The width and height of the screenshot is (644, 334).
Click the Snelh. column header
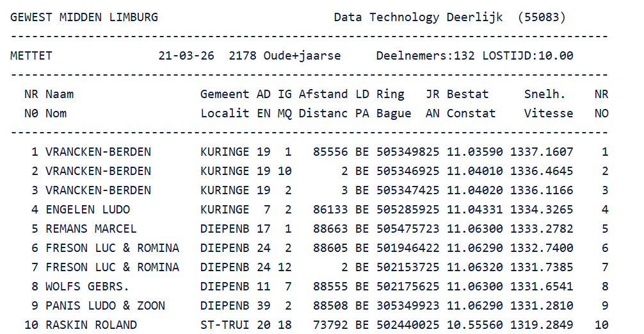pos(545,94)
